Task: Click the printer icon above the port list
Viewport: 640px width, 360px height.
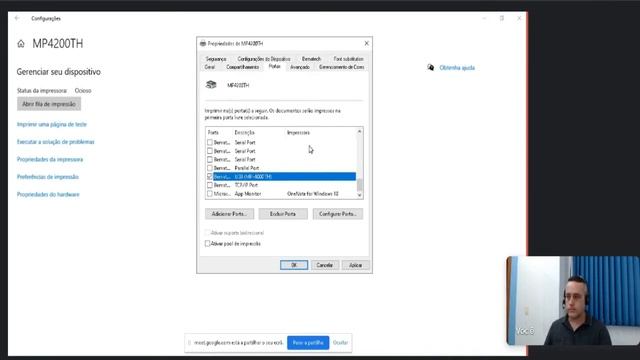Action: (211, 84)
